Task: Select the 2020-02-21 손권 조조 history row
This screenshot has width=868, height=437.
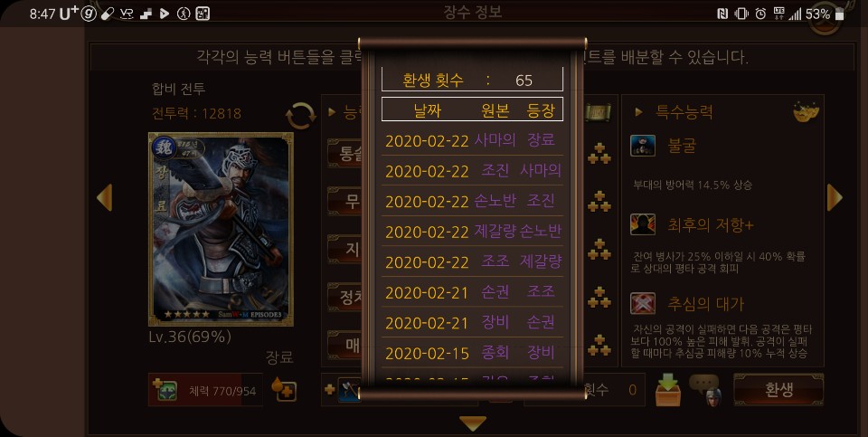Action: [x=472, y=292]
